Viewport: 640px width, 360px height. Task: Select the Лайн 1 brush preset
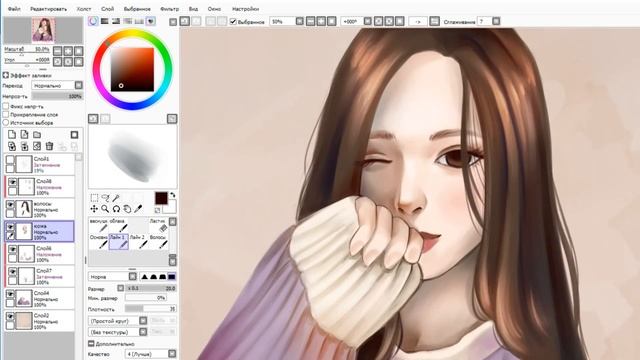119,242
